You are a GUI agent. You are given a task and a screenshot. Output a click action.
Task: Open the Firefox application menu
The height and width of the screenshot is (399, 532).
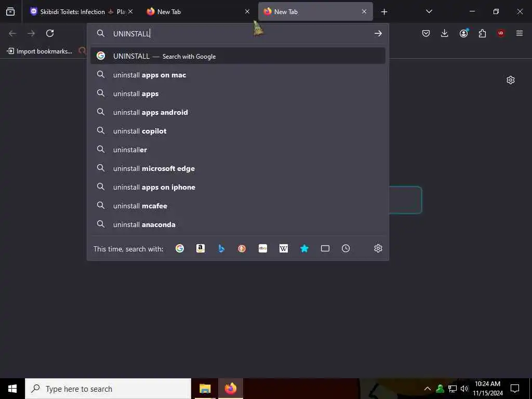[x=520, y=33]
